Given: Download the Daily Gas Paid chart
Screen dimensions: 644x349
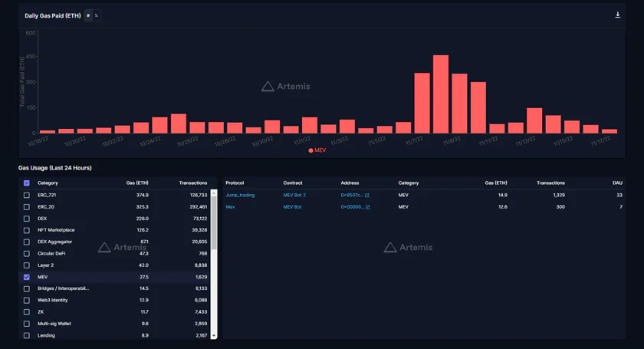Looking at the screenshot, I should 617,15.
